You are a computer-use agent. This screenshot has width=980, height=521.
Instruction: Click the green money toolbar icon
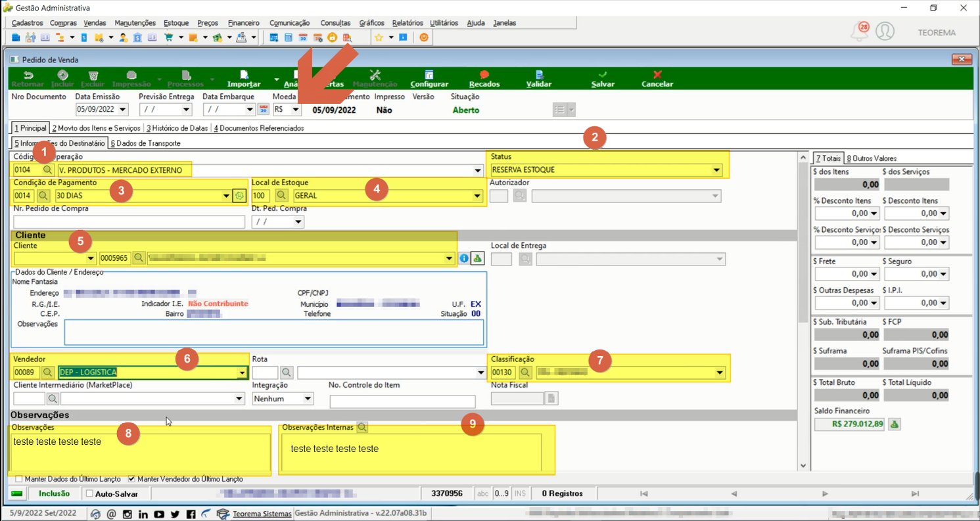(x=218, y=37)
